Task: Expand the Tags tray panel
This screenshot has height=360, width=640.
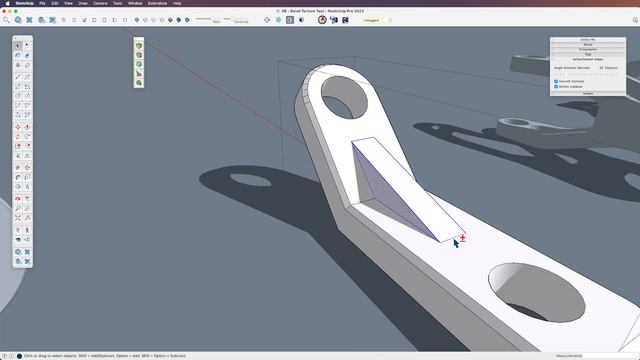Action: pyautogui.click(x=588, y=54)
